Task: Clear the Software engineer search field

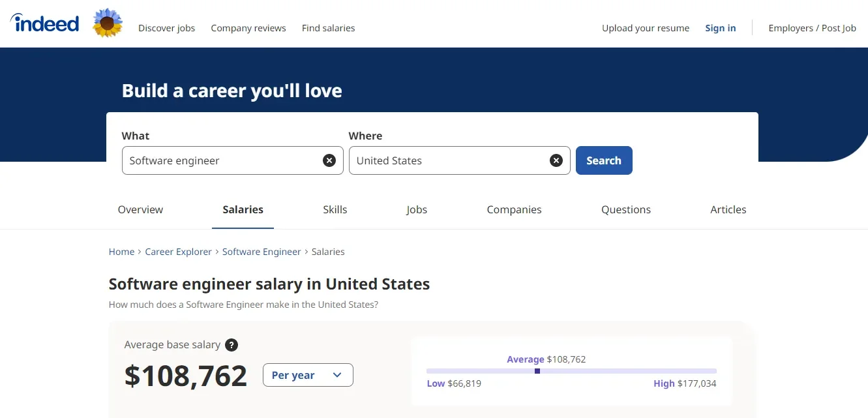Action: [329, 160]
